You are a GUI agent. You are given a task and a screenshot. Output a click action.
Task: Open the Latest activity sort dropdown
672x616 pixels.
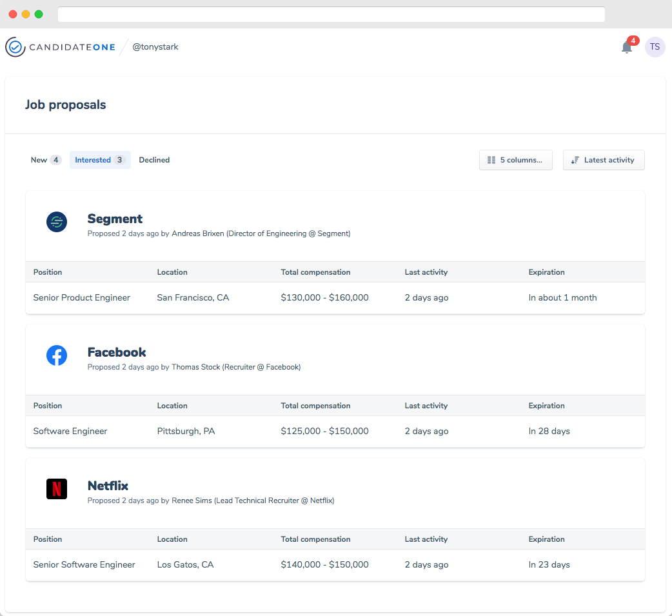(604, 160)
